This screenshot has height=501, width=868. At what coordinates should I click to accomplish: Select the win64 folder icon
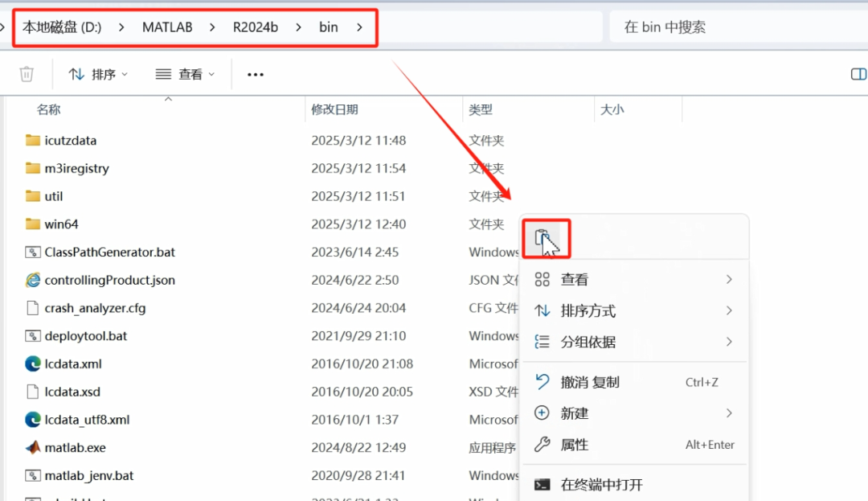pos(33,224)
